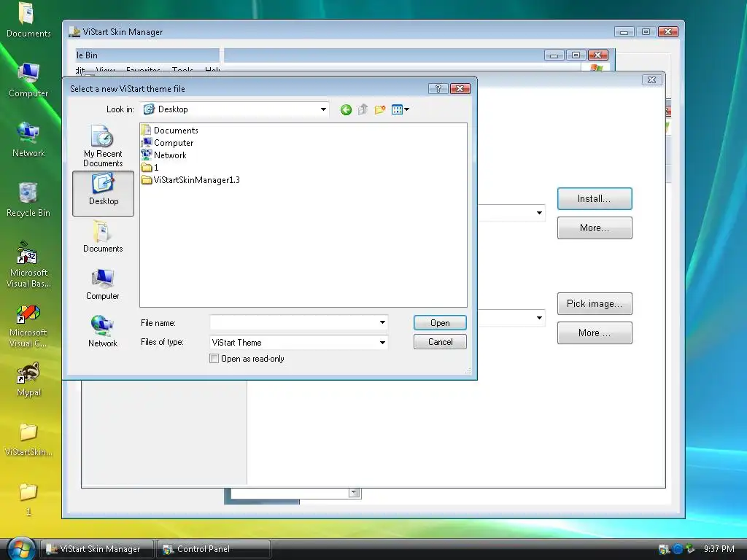Open Microsoft Visual C desktop shortcut

point(28,326)
